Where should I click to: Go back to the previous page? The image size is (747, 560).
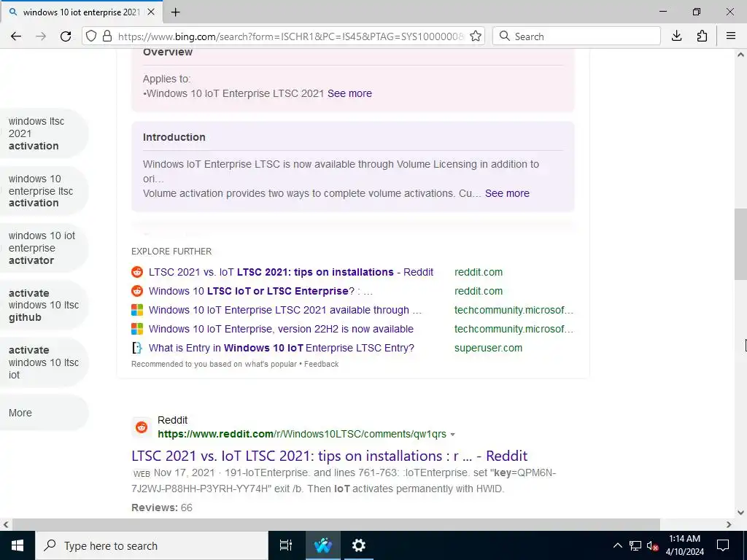point(16,36)
